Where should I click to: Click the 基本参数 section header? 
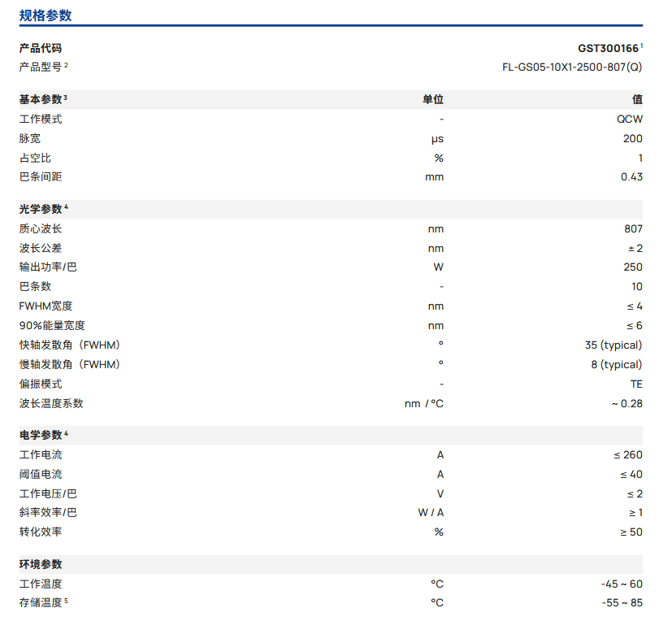pos(41,99)
